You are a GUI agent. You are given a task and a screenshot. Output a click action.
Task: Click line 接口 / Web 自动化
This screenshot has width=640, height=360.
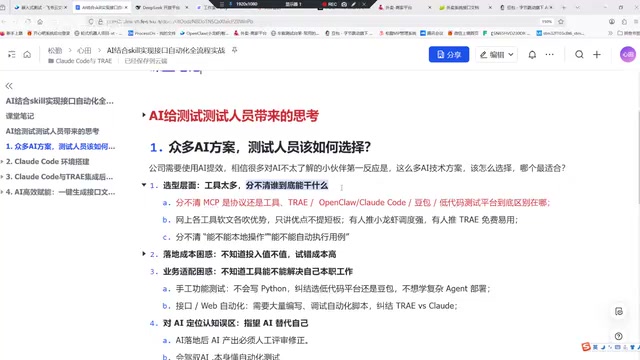point(317,306)
